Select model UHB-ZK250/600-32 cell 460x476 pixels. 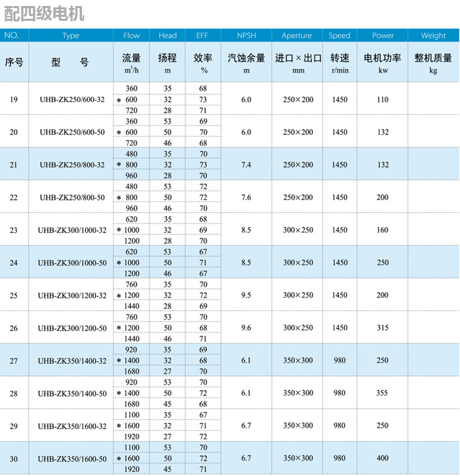72,99
